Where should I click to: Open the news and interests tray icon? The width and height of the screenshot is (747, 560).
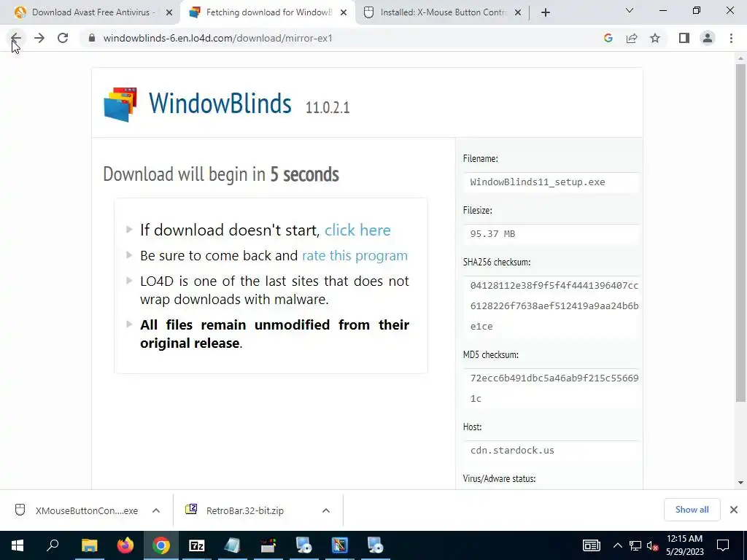pyautogui.click(x=591, y=545)
